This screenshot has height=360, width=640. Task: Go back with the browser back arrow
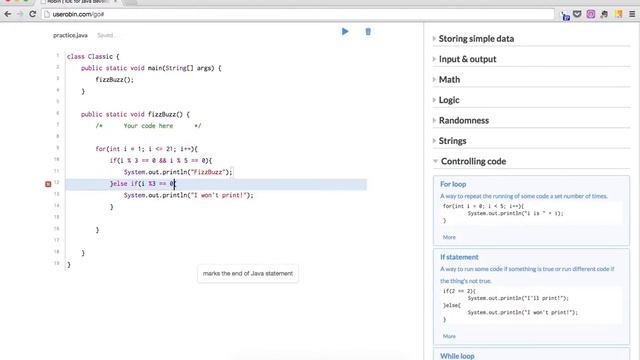[x=7, y=14]
